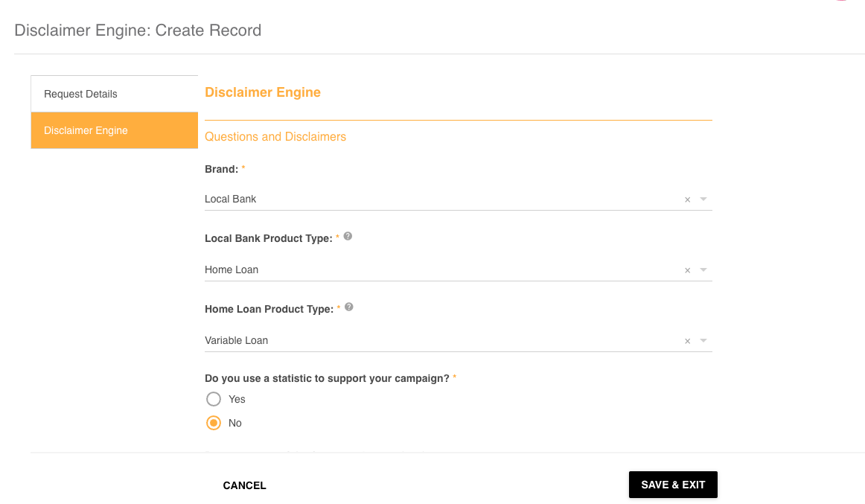
Task: Expand Home Loan Product Type dropdown arrow
Action: [x=703, y=341]
